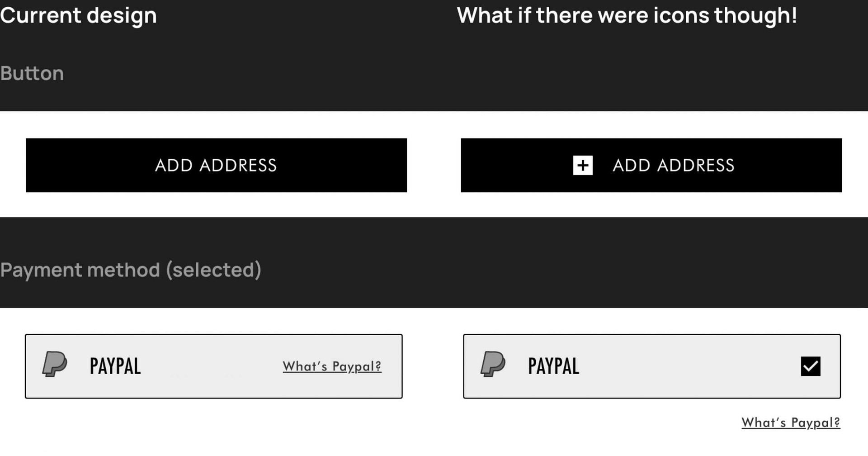Click the ADD ADDRESS text on the right button
The image size is (868, 456).
pos(673,166)
